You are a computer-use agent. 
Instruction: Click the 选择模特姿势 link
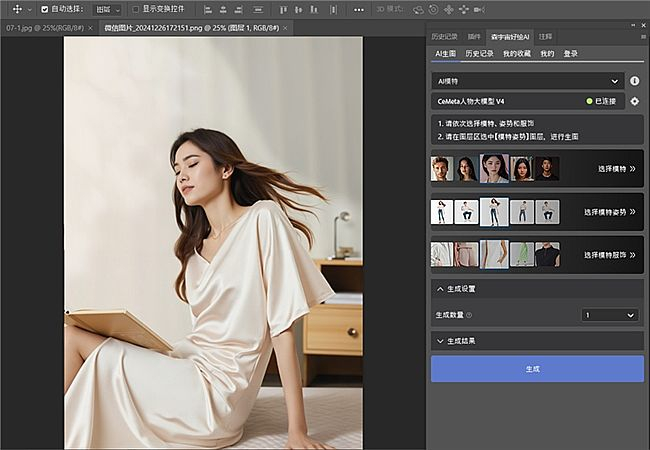tap(609, 212)
